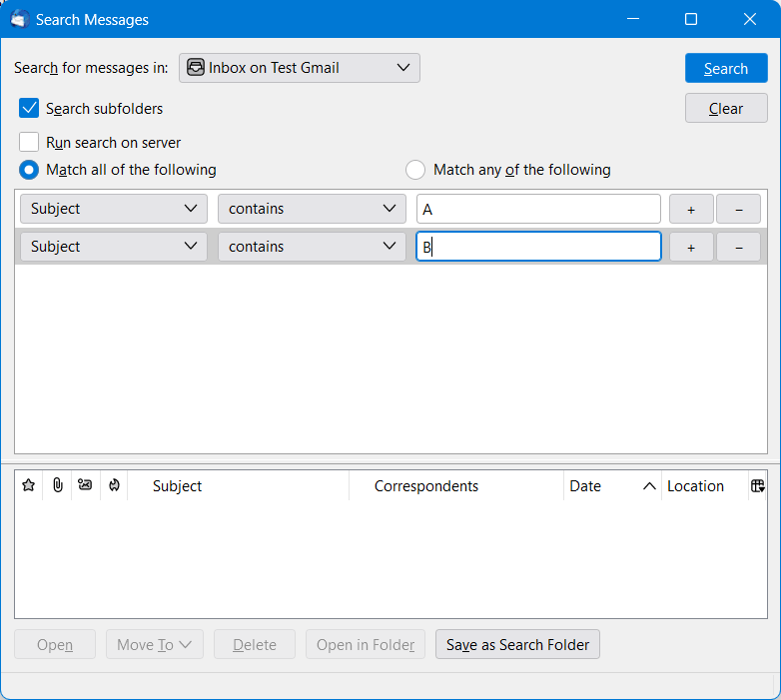Open the second rule's contains condition dropdown
The image size is (781, 700).
pos(311,248)
